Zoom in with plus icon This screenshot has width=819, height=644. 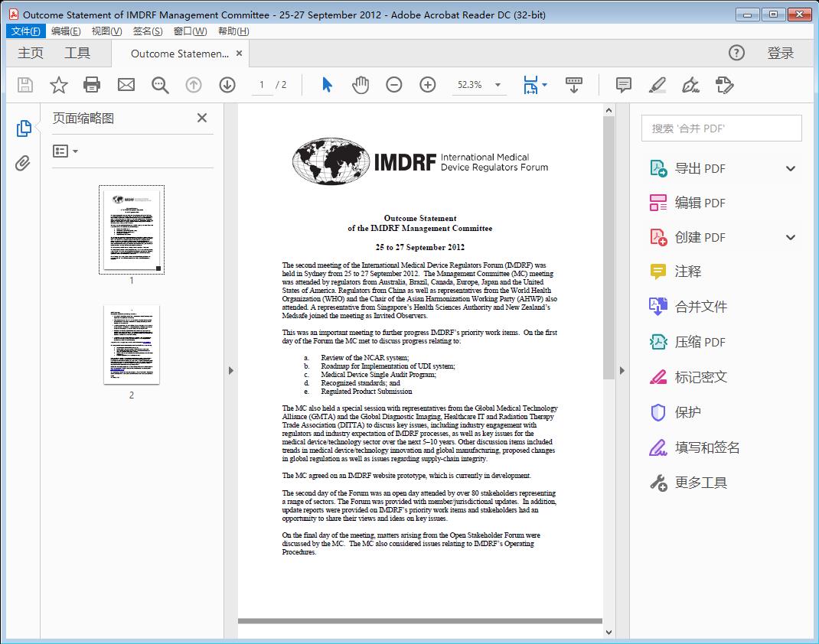[428, 85]
